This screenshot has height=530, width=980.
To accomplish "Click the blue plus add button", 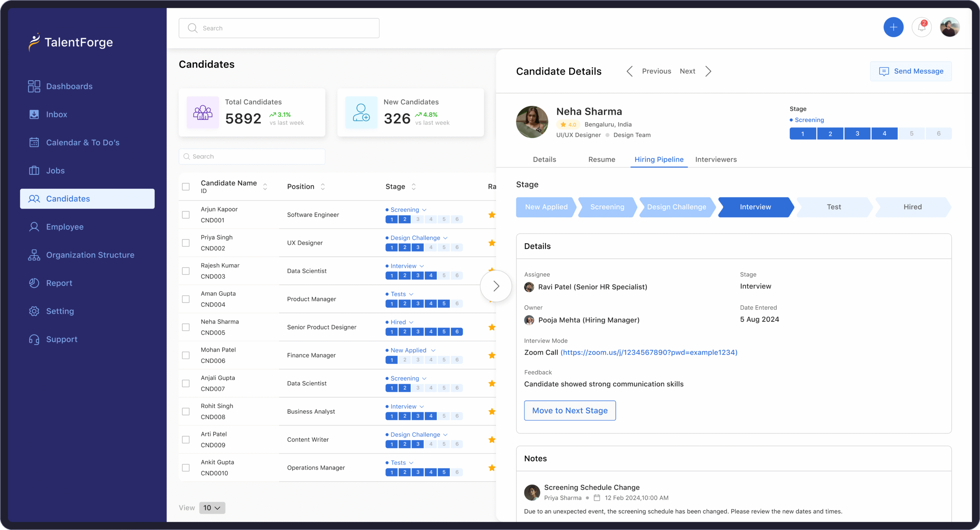I will 893,27.
